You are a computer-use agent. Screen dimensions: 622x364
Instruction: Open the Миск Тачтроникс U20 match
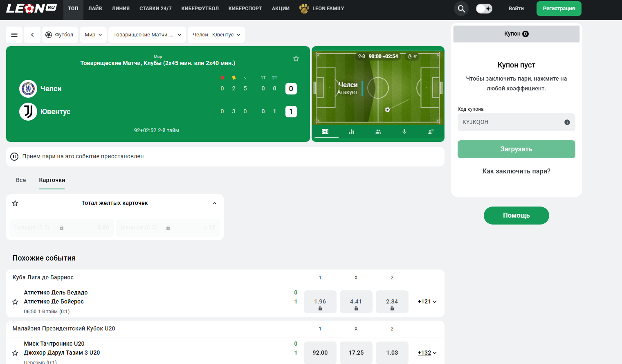coord(54,344)
